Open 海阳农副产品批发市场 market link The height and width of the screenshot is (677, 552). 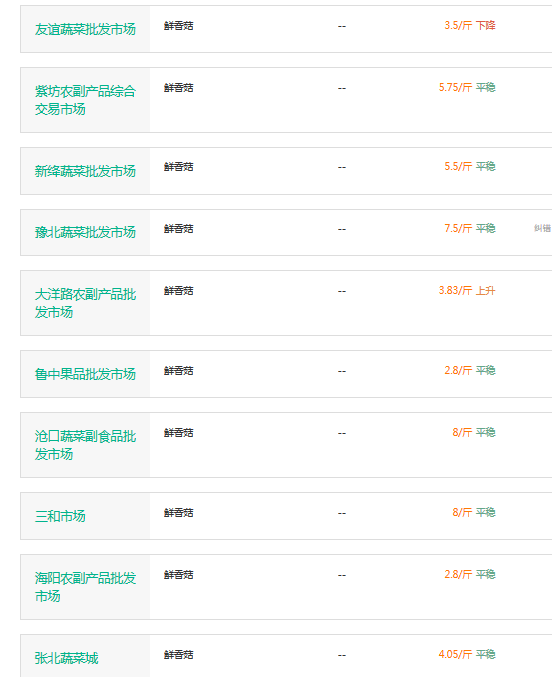pos(85,587)
